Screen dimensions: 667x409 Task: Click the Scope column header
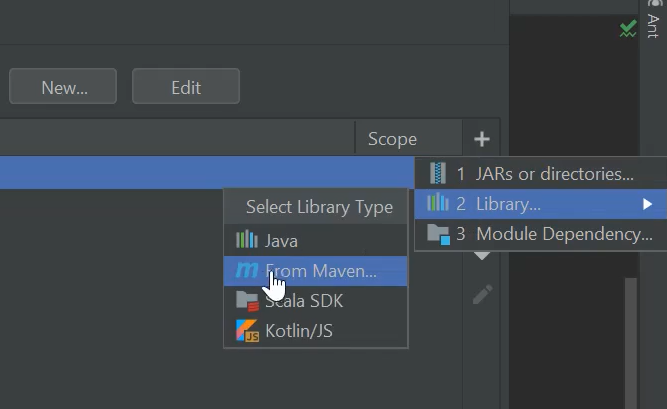tap(392, 139)
